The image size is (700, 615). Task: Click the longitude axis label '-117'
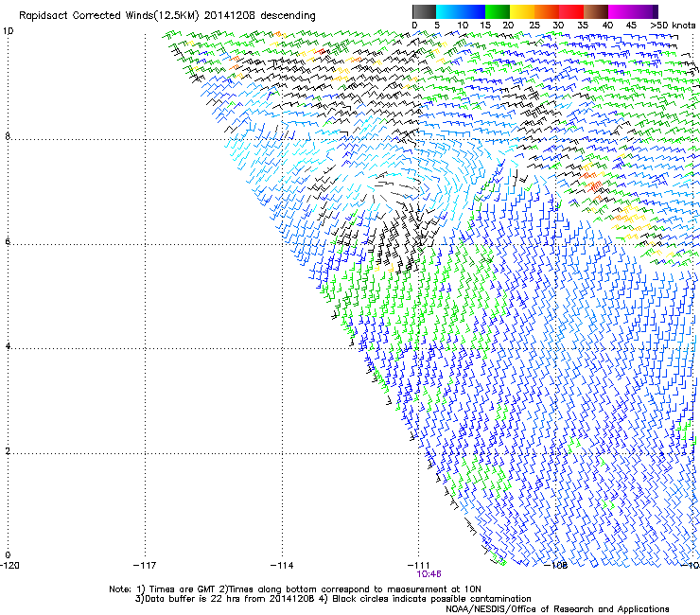tap(145, 566)
